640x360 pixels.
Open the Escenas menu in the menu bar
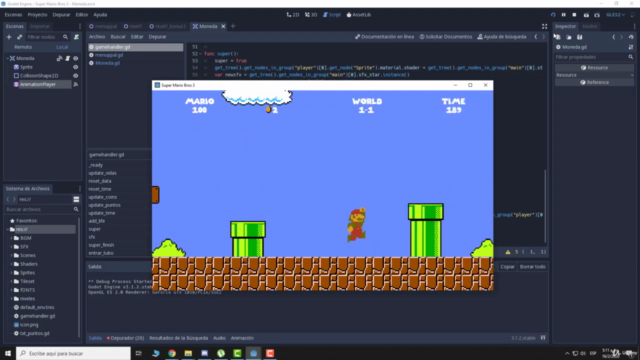(x=13, y=15)
